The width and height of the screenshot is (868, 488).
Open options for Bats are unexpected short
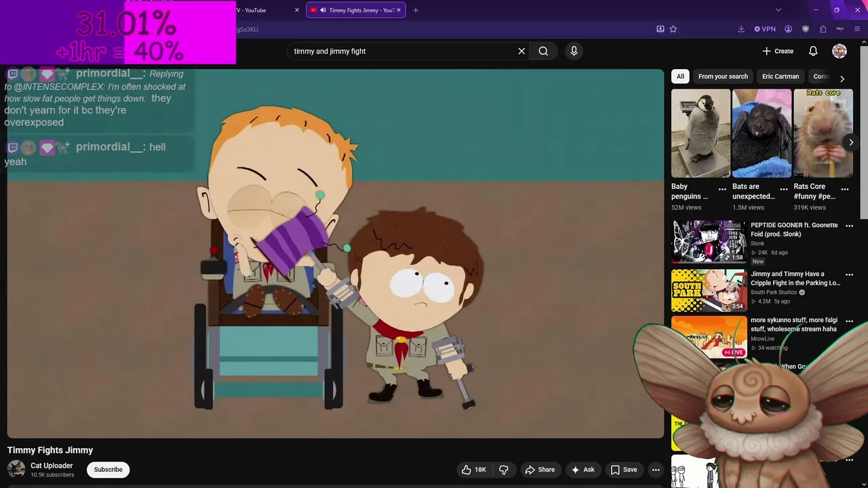pyautogui.click(x=784, y=189)
